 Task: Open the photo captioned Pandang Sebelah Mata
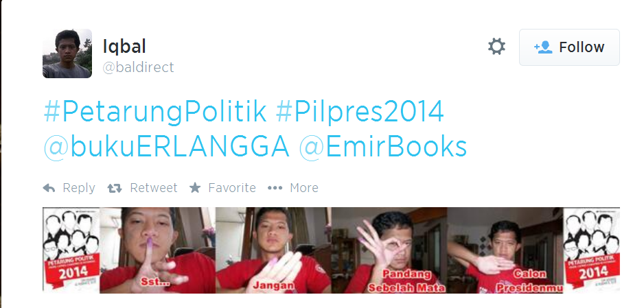point(390,250)
